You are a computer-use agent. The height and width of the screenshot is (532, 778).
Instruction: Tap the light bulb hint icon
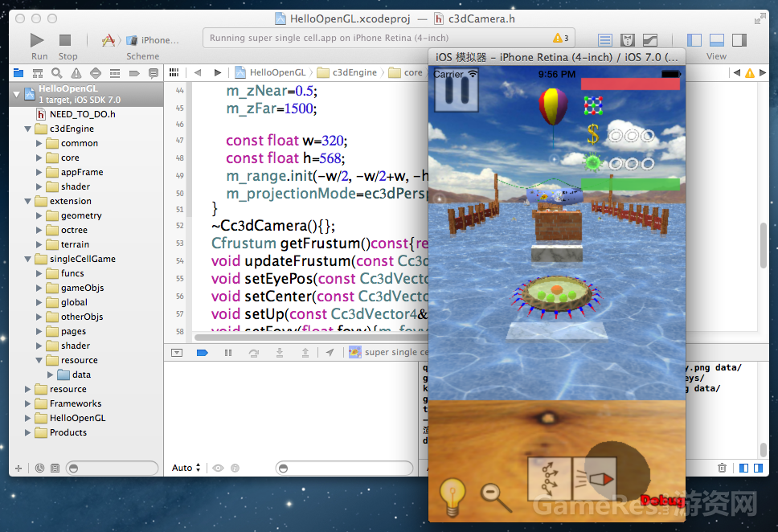(454, 496)
